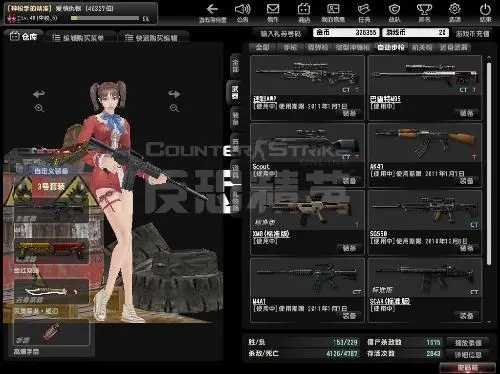500x374 pixels.
Task: Equip the SCAR
Action: coord(466,315)
